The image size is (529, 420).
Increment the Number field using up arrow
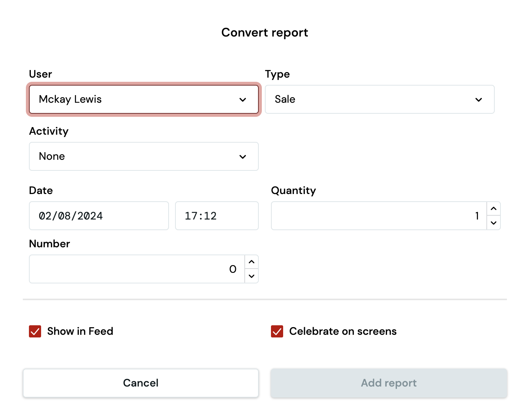252,262
